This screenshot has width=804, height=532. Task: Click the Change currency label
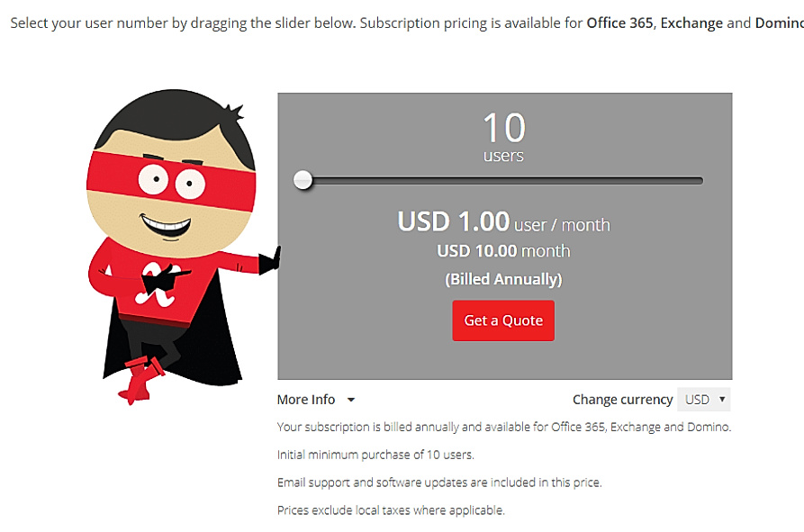(x=622, y=400)
